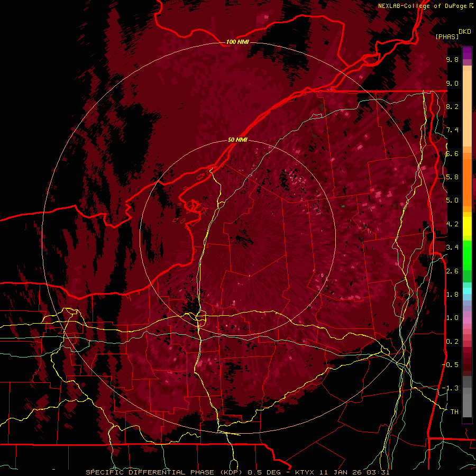This screenshot has width=476, height=476.
Task: Click the 50 NMI range ring label
Action: [x=237, y=140]
